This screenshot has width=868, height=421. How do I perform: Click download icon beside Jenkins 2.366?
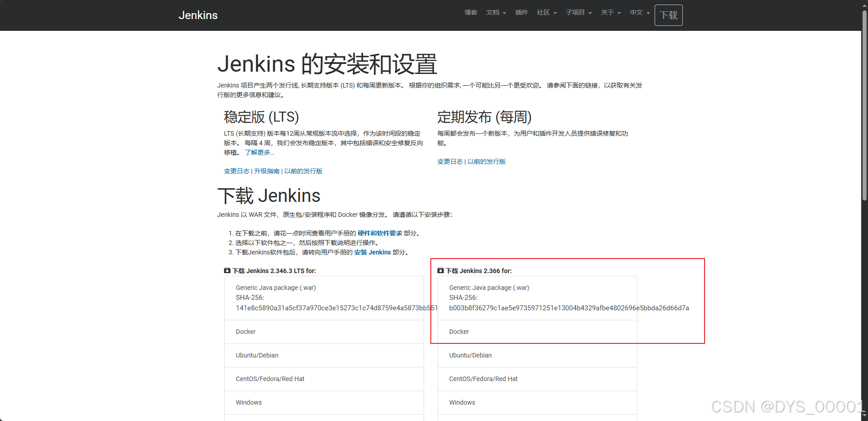[x=440, y=271]
